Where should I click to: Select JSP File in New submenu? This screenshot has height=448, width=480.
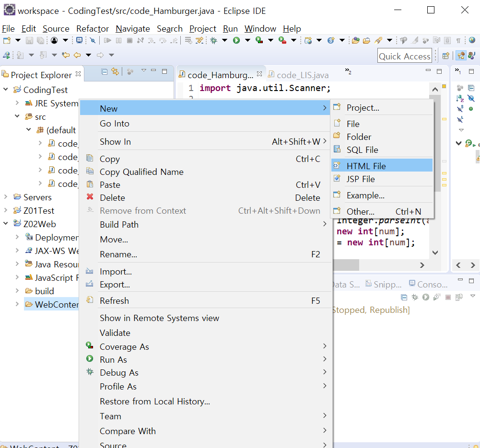pyautogui.click(x=382, y=179)
